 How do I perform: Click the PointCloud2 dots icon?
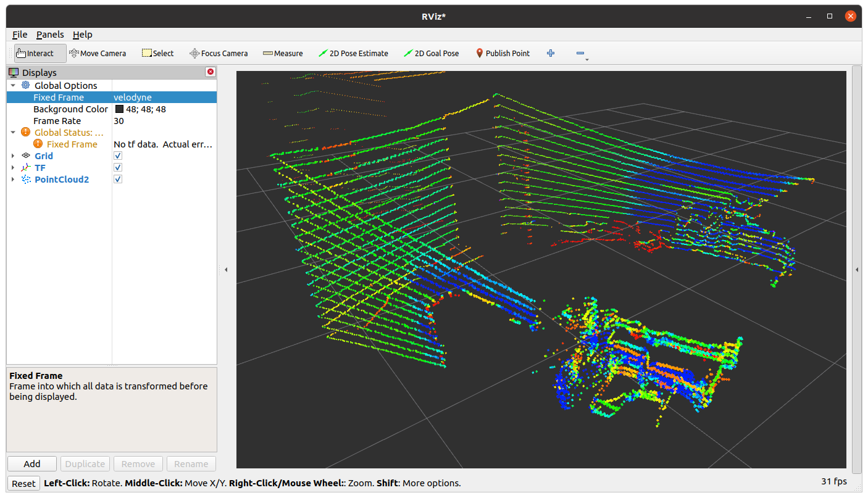(25, 179)
